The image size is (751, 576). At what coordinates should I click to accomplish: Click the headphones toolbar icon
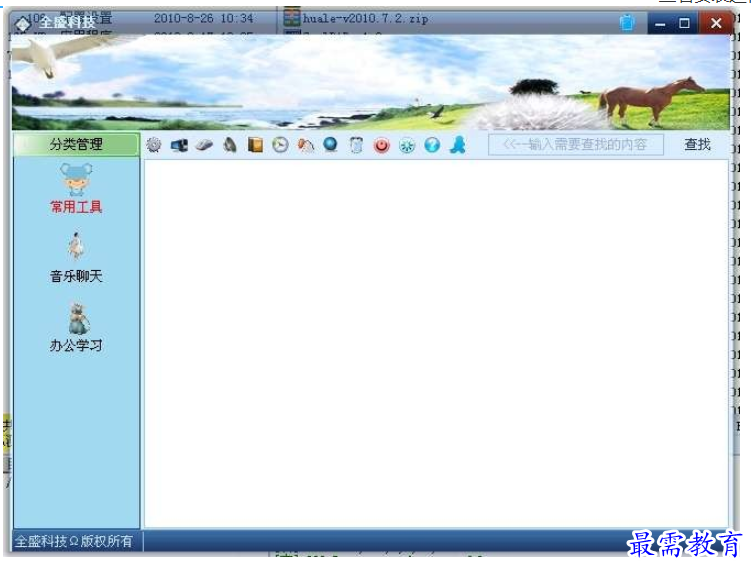pyautogui.click(x=306, y=145)
